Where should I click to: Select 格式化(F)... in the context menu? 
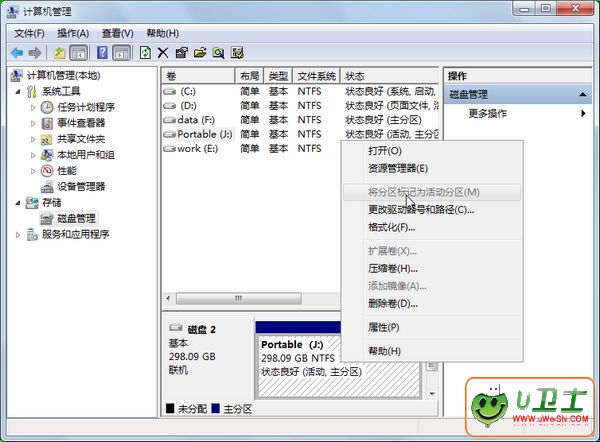(432, 227)
